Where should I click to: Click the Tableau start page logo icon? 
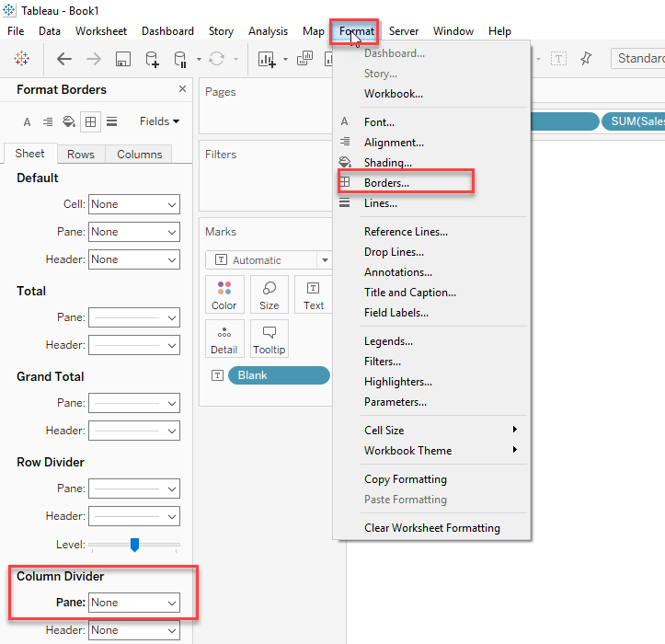tap(21, 59)
